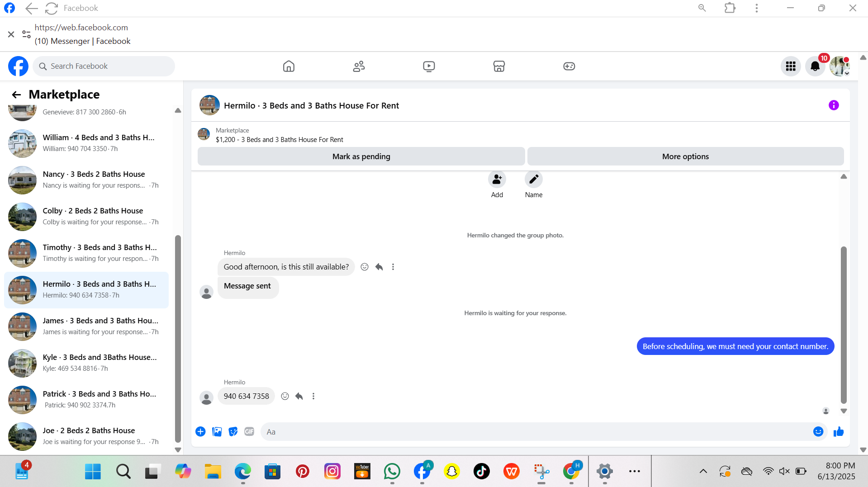Attach a photo with the image icon

[217, 431]
